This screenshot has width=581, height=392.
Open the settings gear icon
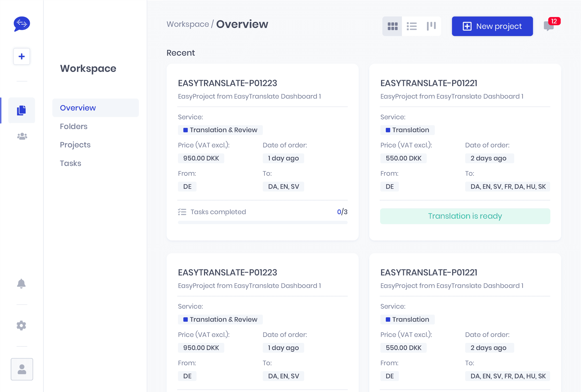tap(21, 325)
